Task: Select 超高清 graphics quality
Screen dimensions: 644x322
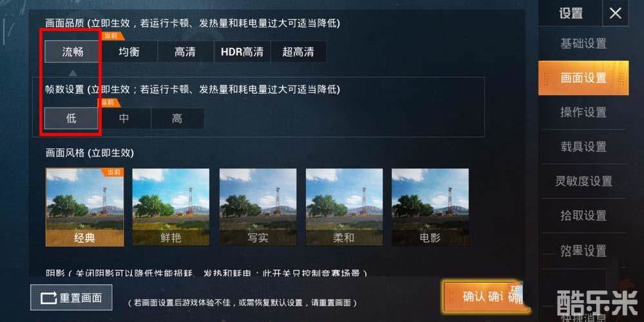Action: coord(298,52)
